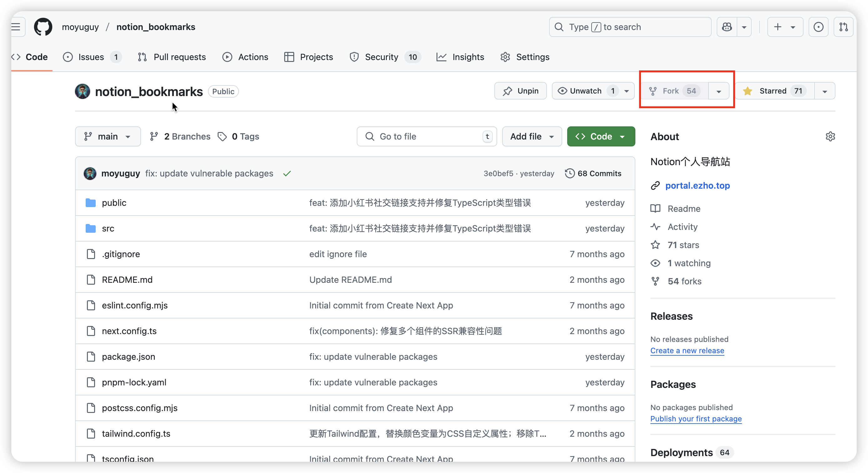
Task: Toggle the Starred button
Action: point(775,91)
